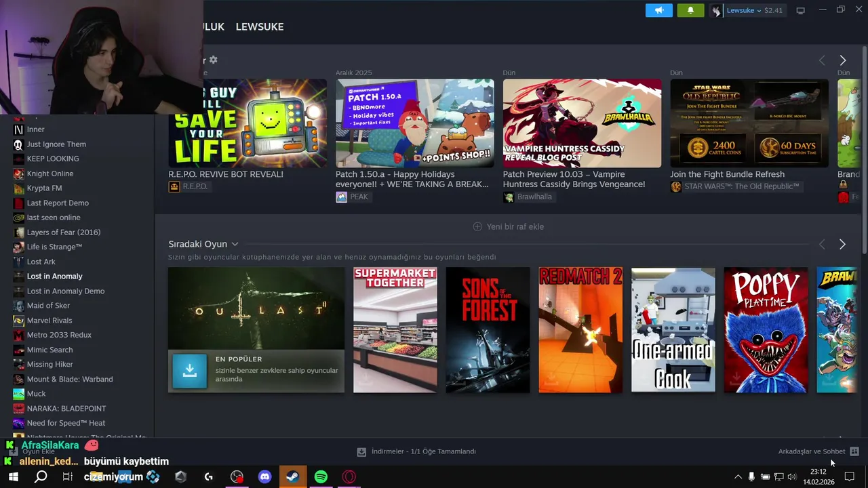The image size is (868, 488).
Task: Click the friends list icon beside Sohbet
Action: tap(854, 451)
